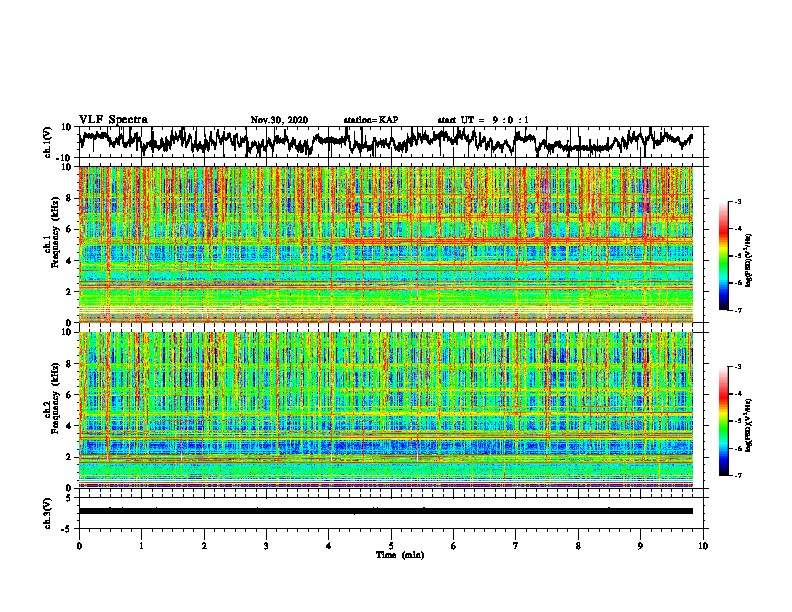Click time axis tick label '7'
The height and width of the screenshot is (612, 792).
click(516, 545)
